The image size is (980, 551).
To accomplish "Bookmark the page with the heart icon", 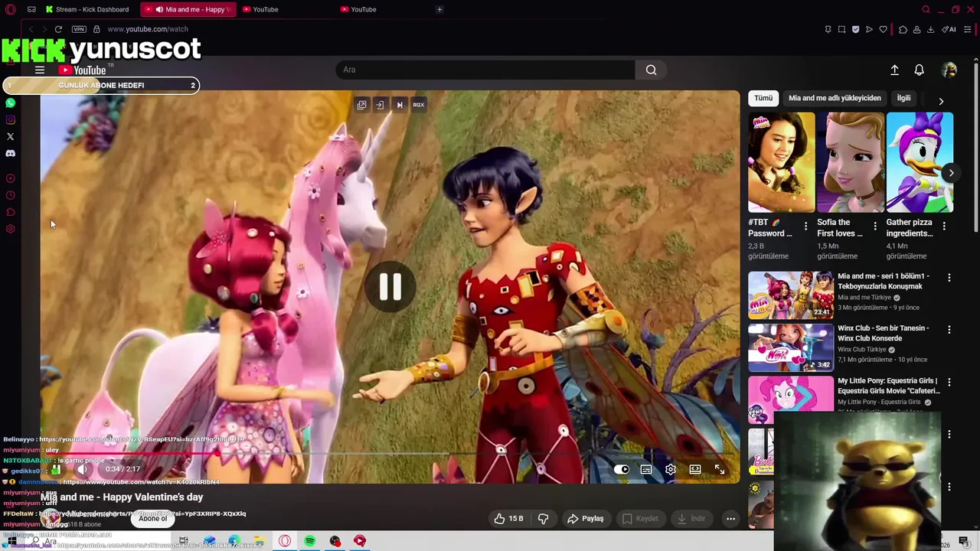I will 883,29.
